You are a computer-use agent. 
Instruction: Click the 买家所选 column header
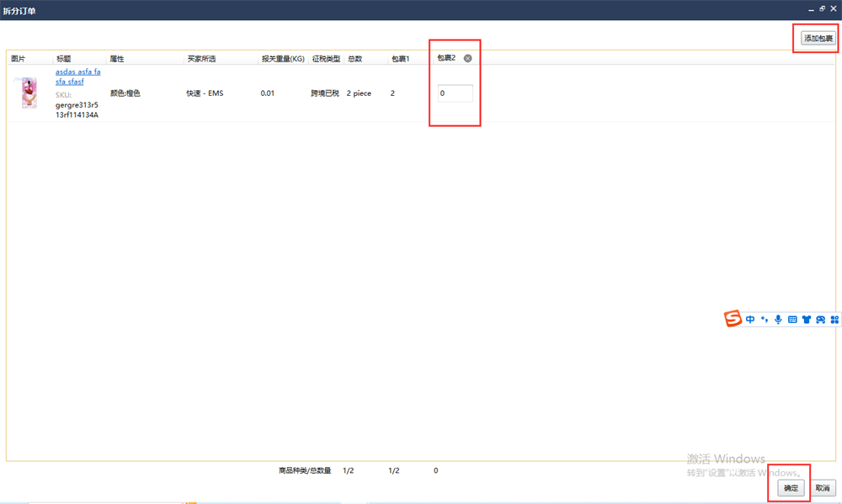[201, 59]
